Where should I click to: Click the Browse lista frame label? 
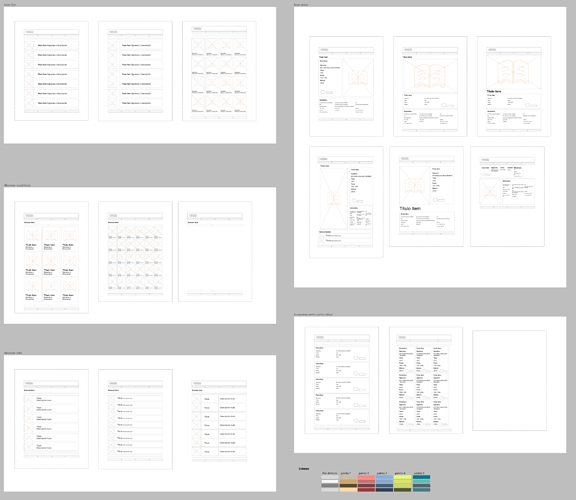point(13,353)
